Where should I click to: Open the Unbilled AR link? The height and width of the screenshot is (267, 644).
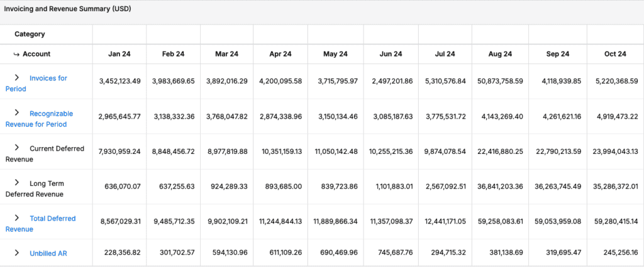(48, 253)
